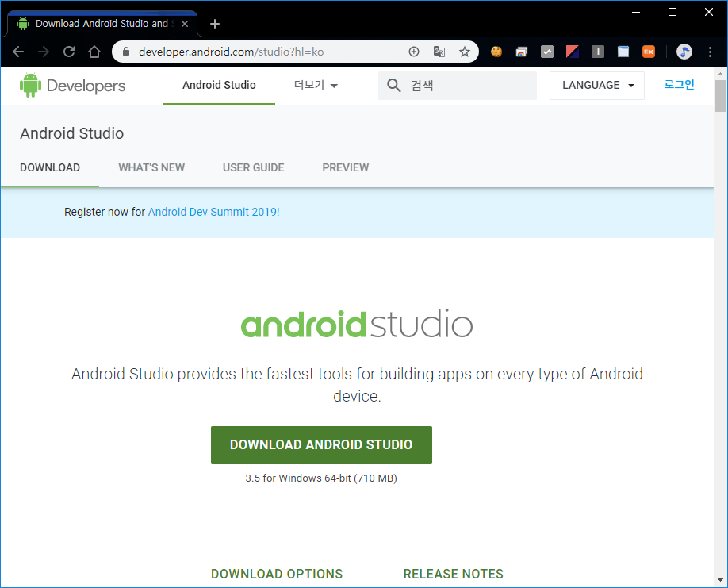Open the red and navy diagonal extension
The image size is (728, 588).
[573, 52]
